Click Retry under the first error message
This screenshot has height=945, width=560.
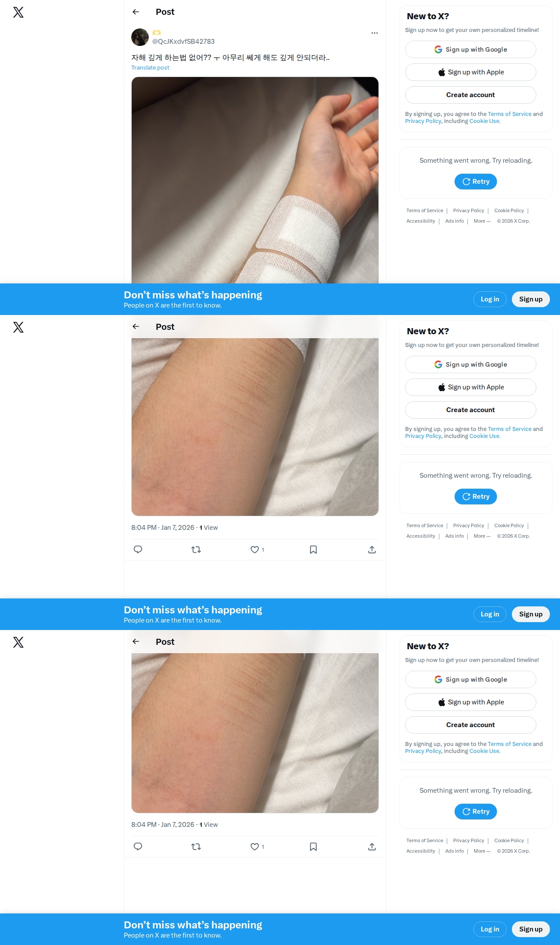(x=476, y=182)
